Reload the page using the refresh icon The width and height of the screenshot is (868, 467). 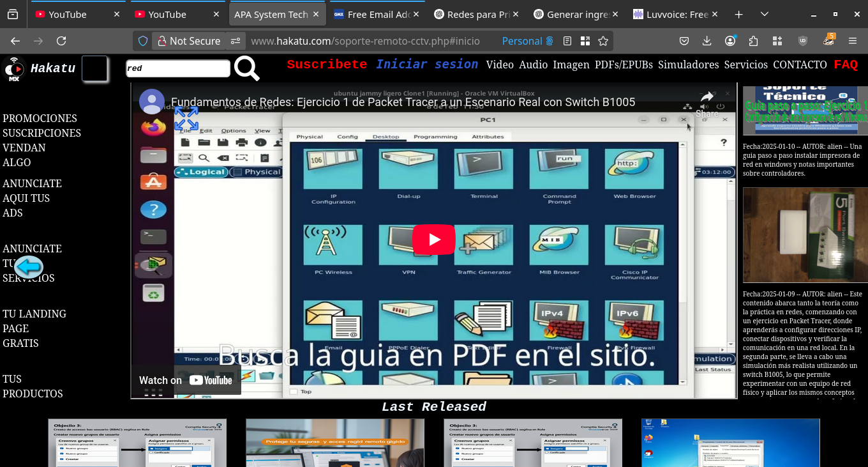pyautogui.click(x=61, y=41)
